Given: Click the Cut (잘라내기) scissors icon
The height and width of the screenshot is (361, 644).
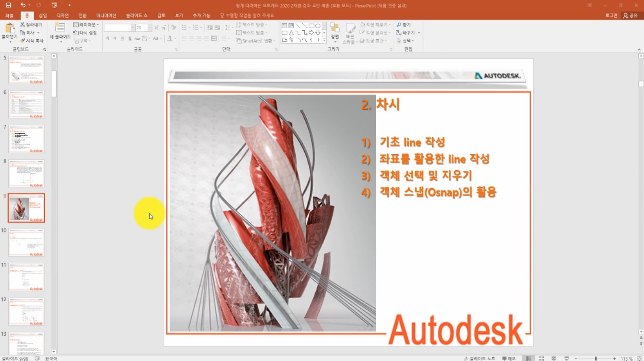Looking at the screenshot, I should (x=22, y=24).
